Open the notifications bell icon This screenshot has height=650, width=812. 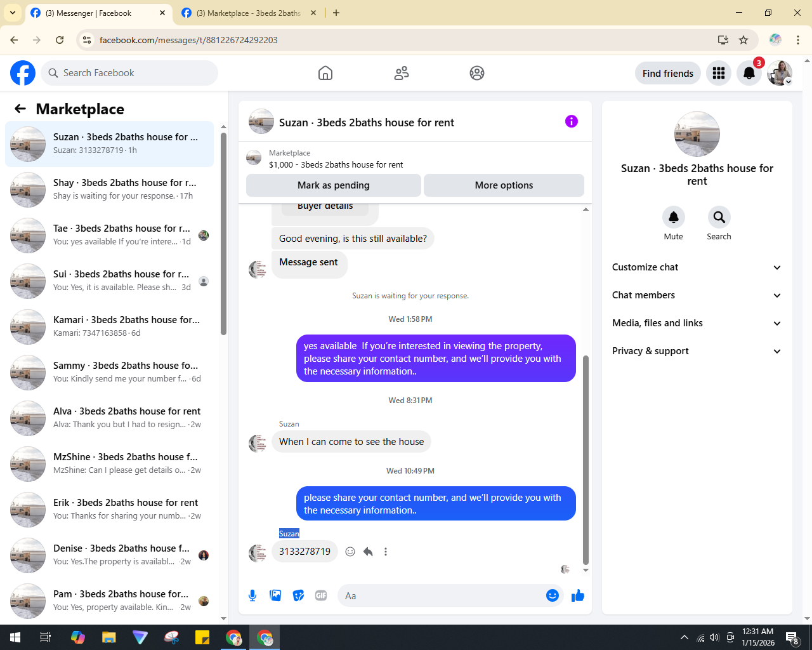pos(749,73)
